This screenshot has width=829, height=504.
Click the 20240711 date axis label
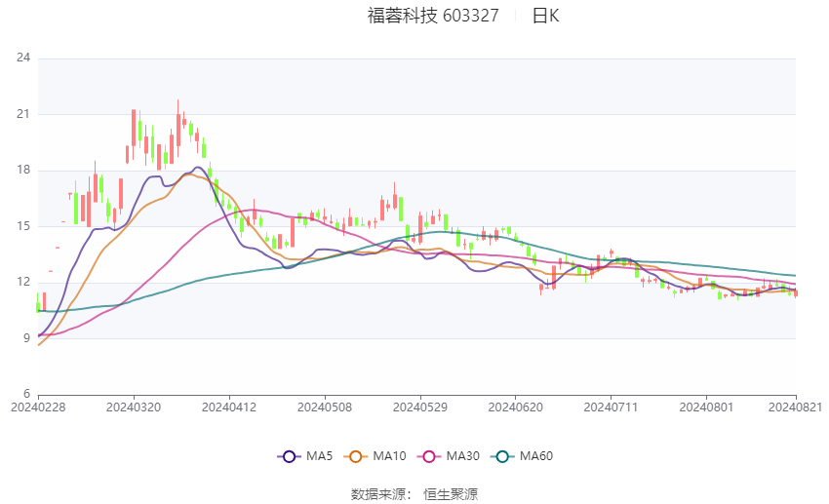[x=612, y=407]
